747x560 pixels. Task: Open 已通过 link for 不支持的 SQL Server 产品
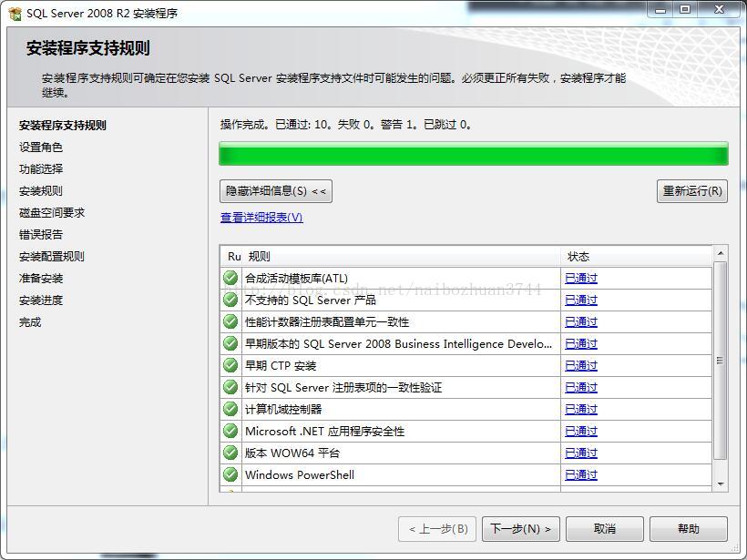pos(580,300)
